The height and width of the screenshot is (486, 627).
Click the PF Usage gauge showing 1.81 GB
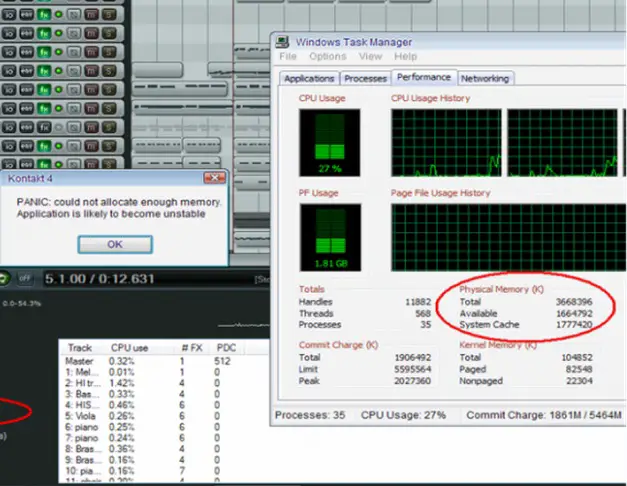(331, 238)
